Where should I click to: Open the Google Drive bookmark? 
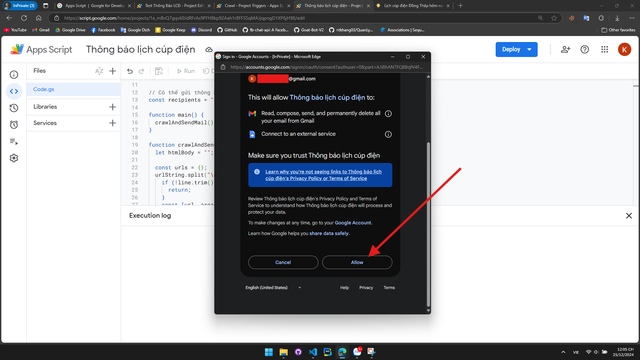[x=70, y=30]
